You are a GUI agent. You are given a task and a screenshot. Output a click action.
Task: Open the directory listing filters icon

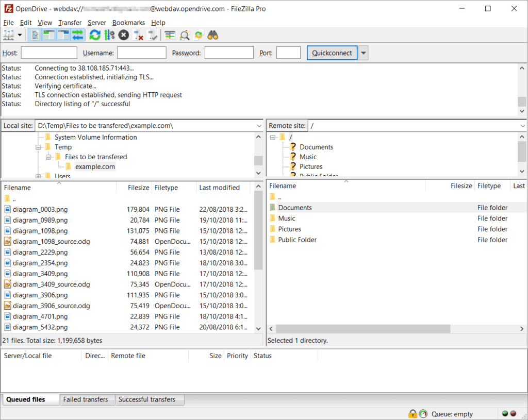point(170,35)
